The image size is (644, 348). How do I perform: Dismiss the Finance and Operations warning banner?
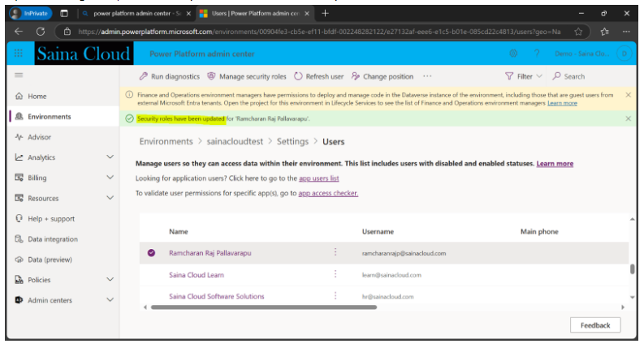(628, 95)
